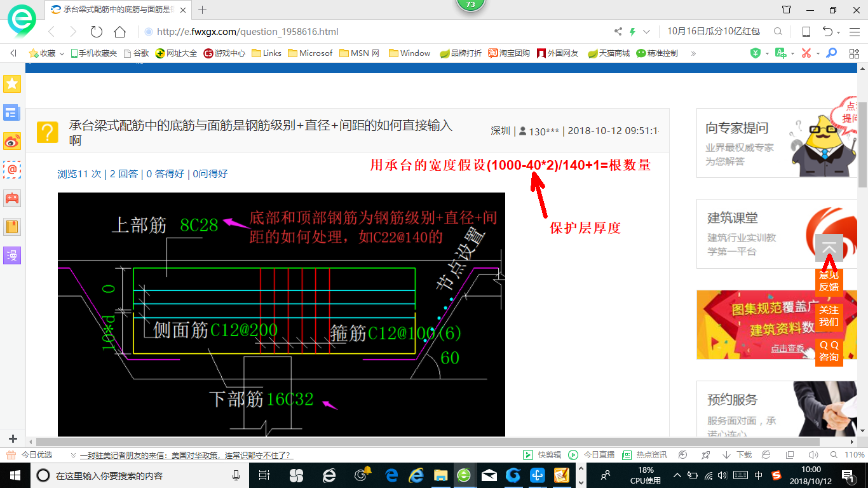Reload the page with the refresh icon
The image size is (868, 488).
pyautogui.click(x=97, y=32)
